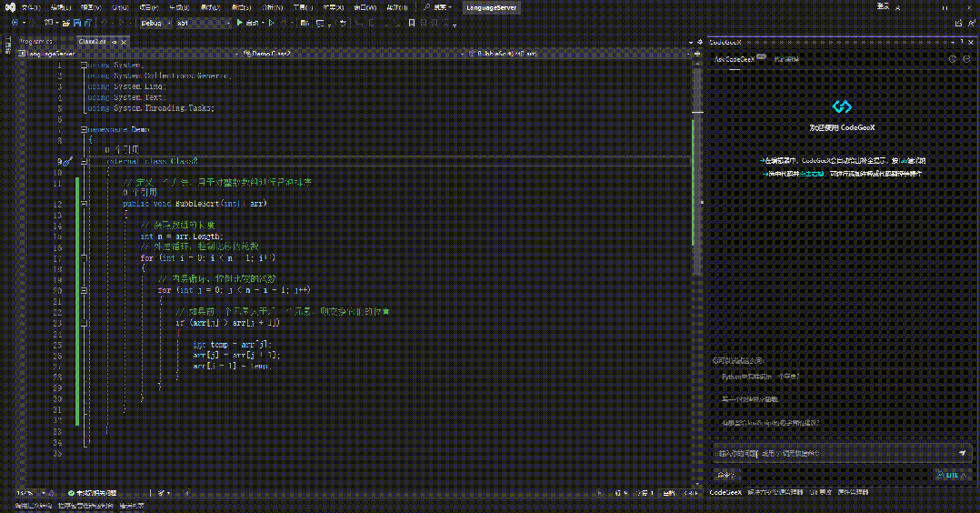Image resolution: width=980 pixels, height=513 pixels.
Task: Click the no-issues green check status icon
Action: coord(71,493)
